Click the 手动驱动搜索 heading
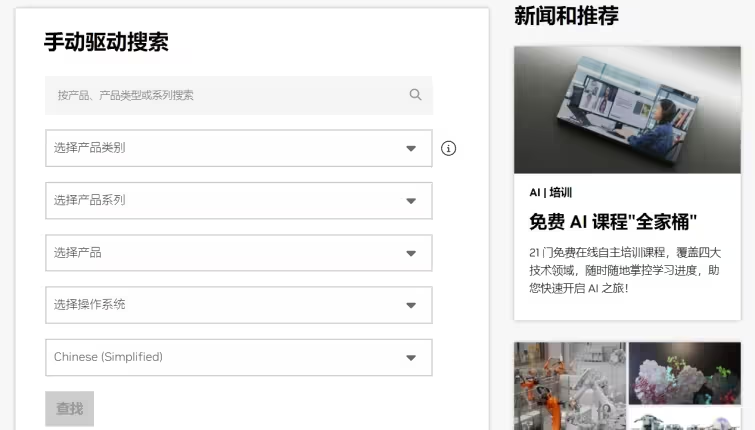This screenshot has width=755, height=430. pos(106,42)
